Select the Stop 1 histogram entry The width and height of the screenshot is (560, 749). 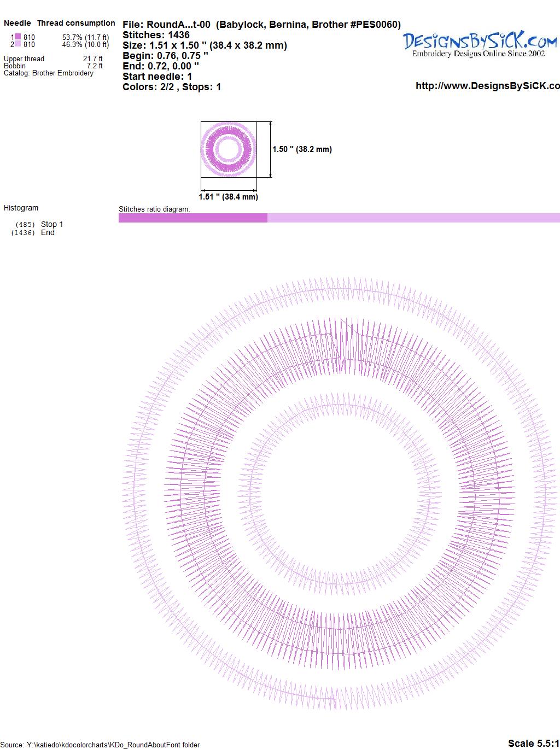pyautogui.click(x=52, y=224)
